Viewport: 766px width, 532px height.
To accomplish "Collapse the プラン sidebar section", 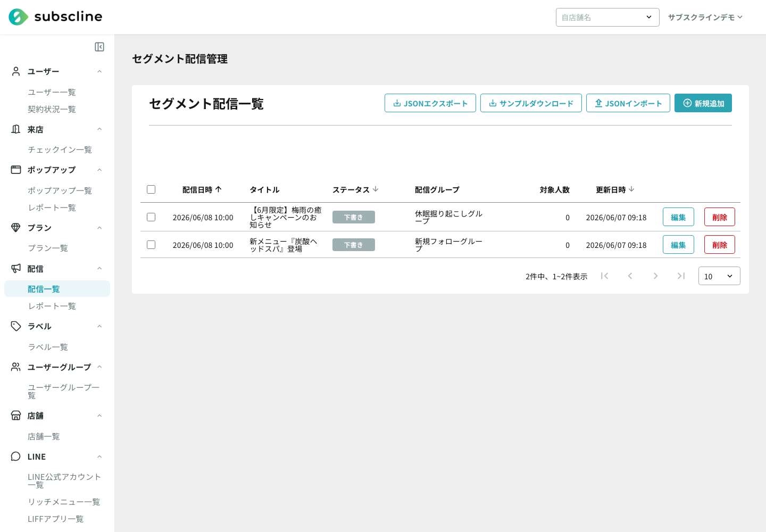I will click(99, 228).
